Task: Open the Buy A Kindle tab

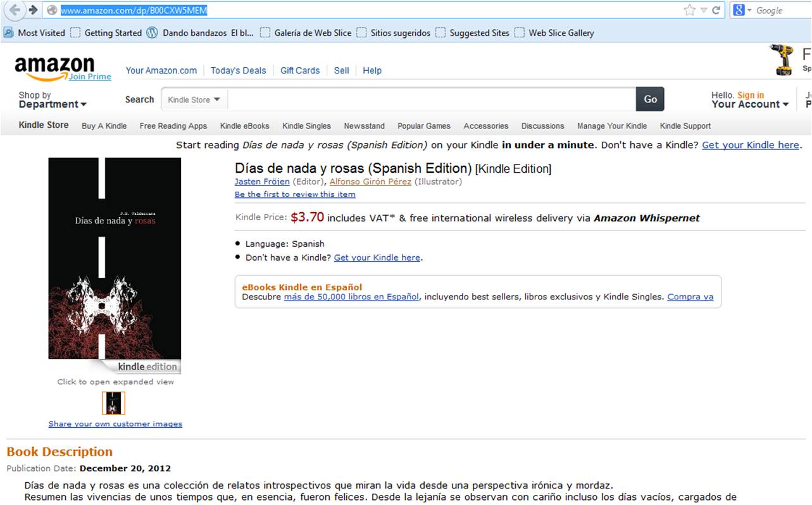Action: pyautogui.click(x=104, y=126)
